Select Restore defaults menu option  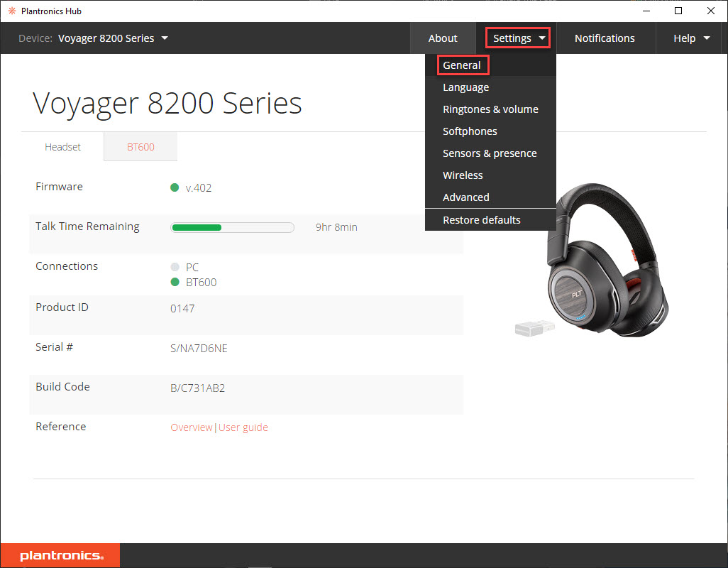tap(481, 220)
